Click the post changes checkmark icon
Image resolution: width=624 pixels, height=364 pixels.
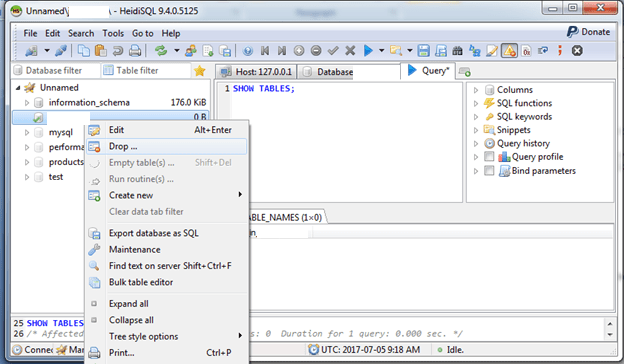coord(333,51)
